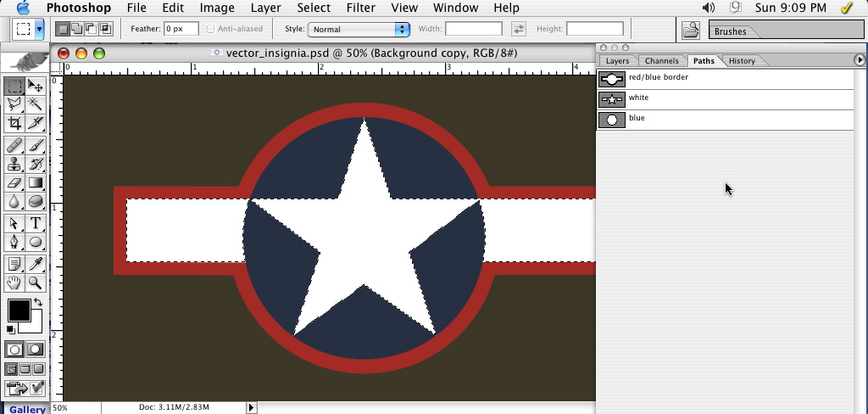Toggle the Anti-aliased checkbox
Screen dimensions: 868x414
click(x=210, y=29)
